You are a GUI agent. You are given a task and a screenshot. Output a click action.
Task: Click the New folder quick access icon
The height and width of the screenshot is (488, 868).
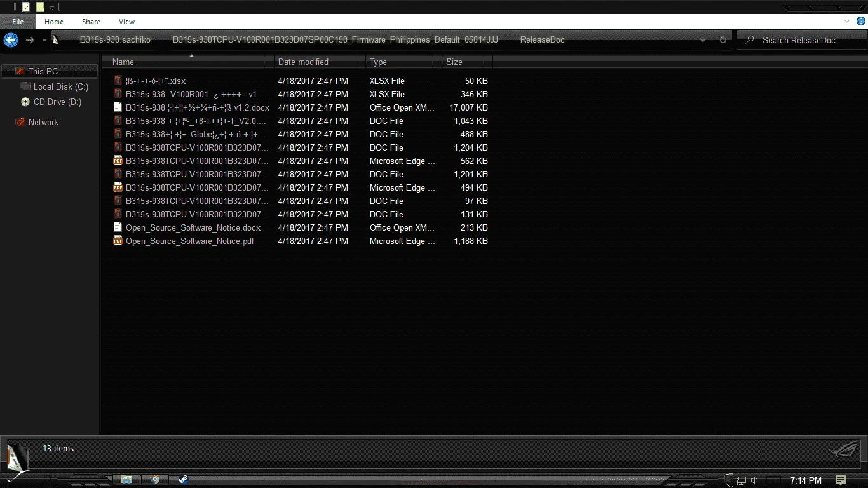click(x=40, y=7)
